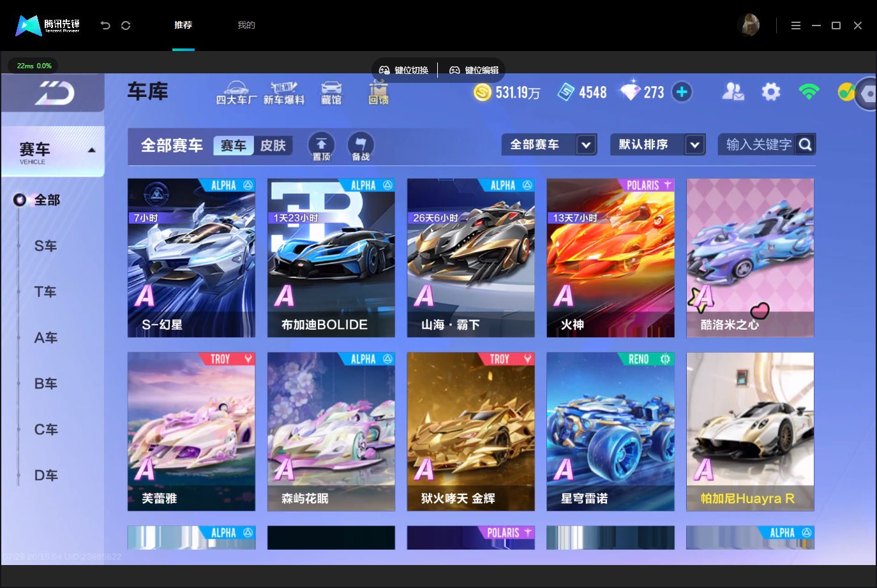Select the 芙蕾雅 car card
This screenshot has height=588, width=877.
[191, 432]
